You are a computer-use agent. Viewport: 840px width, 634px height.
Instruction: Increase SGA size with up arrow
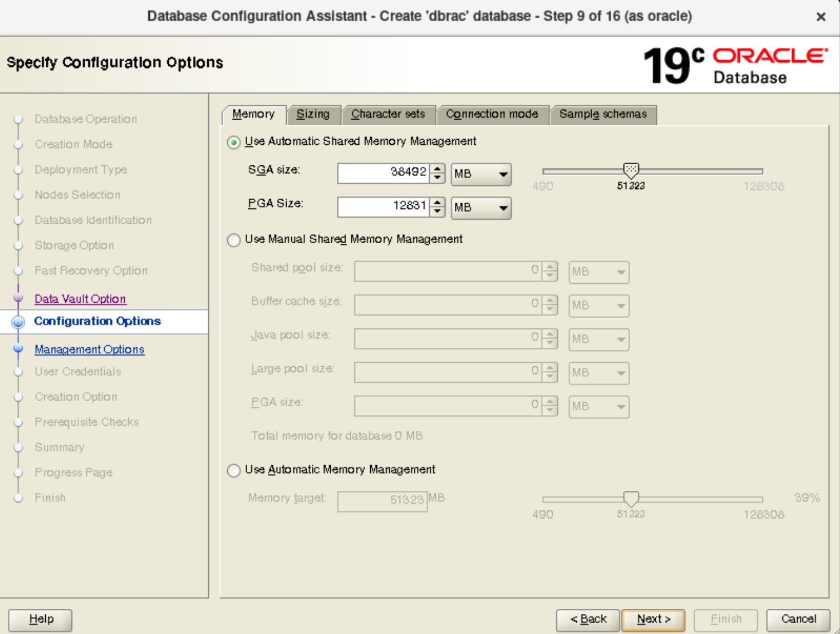[437, 169]
